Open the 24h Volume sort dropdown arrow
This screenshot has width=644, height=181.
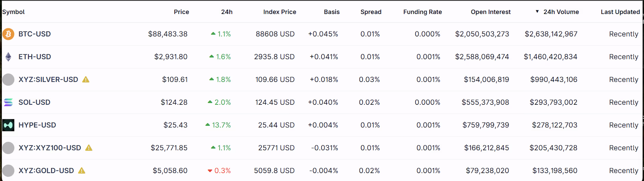[537, 11]
